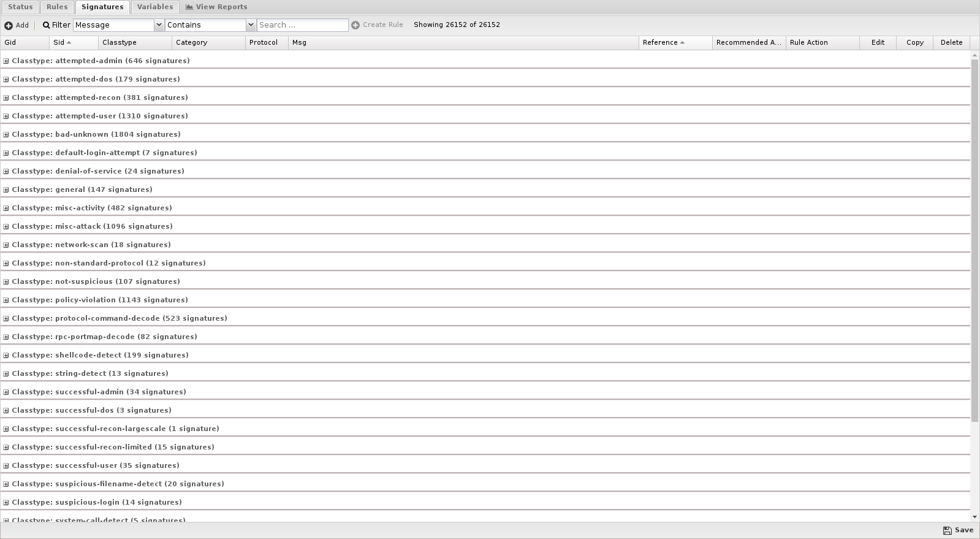The image size is (980, 539).
Task: Expand Classtype string-detect group
Action: tap(6, 373)
